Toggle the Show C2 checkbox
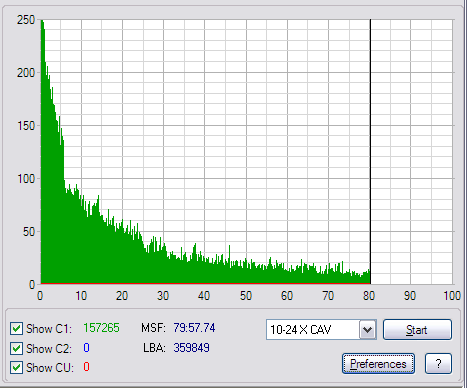 [16, 348]
